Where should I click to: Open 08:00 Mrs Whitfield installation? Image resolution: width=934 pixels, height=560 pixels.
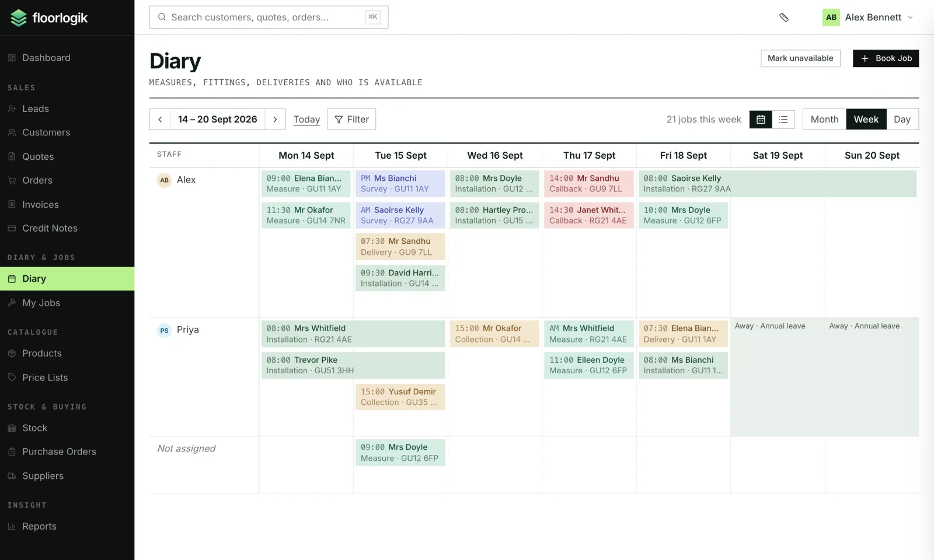click(x=353, y=334)
